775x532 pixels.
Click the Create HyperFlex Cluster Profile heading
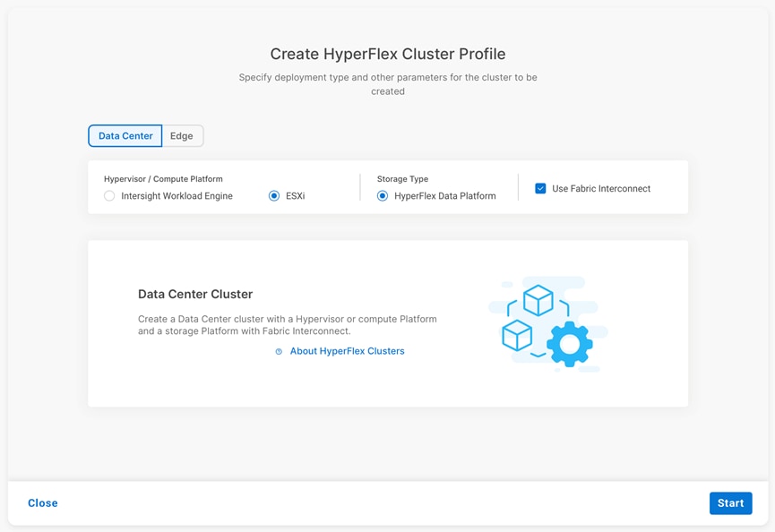pyautogui.click(x=387, y=54)
